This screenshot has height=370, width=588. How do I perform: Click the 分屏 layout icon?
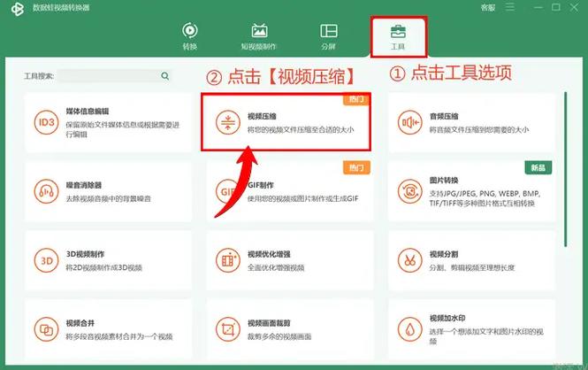pyautogui.click(x=329, y=30)
